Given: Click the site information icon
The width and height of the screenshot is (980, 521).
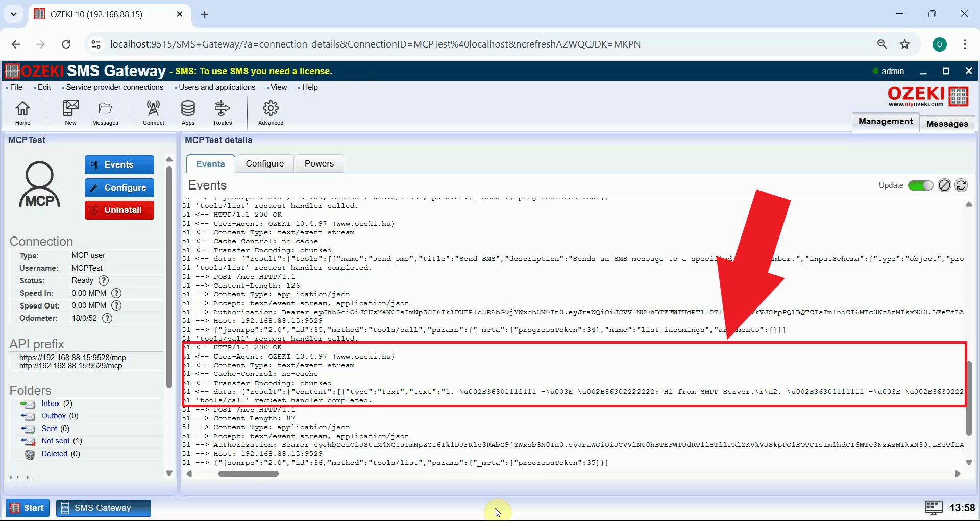Looking at the screenshot, I should coord(96,44).
